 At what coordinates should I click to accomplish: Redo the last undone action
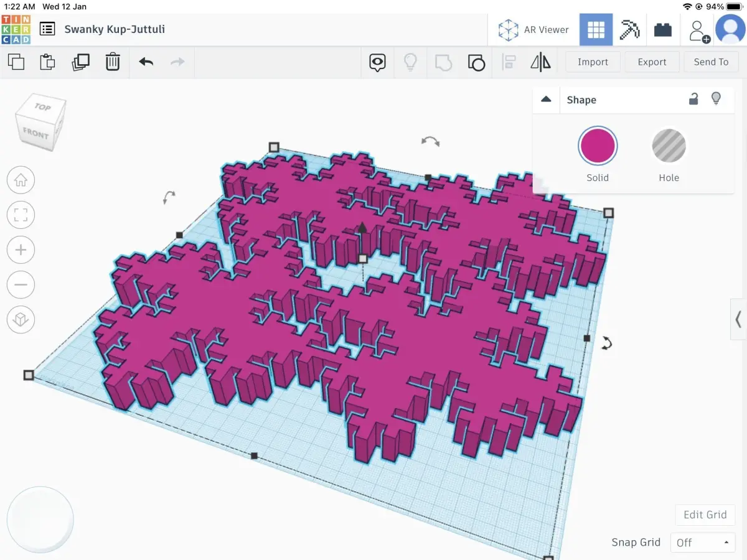(178, 62)
